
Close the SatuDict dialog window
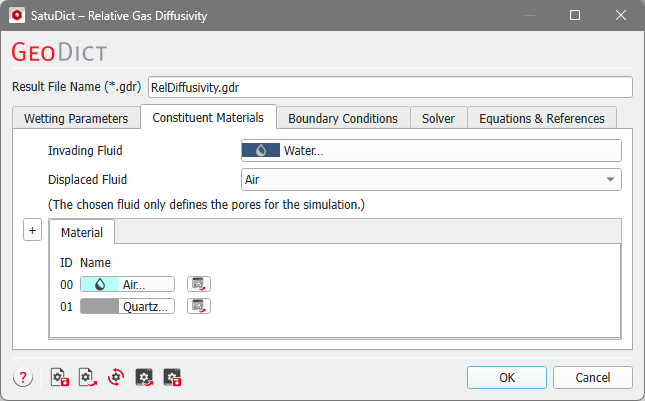point(621,15)
